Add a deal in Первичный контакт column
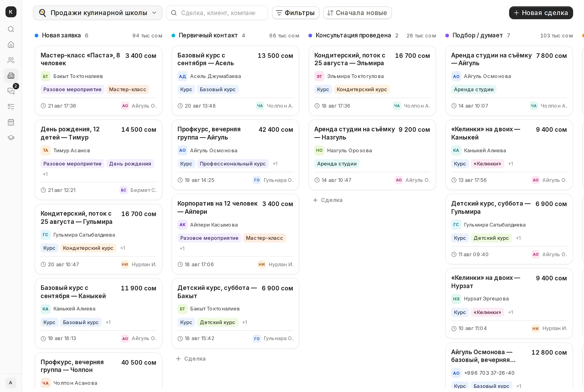Screen dimensions: 584x392 pos(191,359)
